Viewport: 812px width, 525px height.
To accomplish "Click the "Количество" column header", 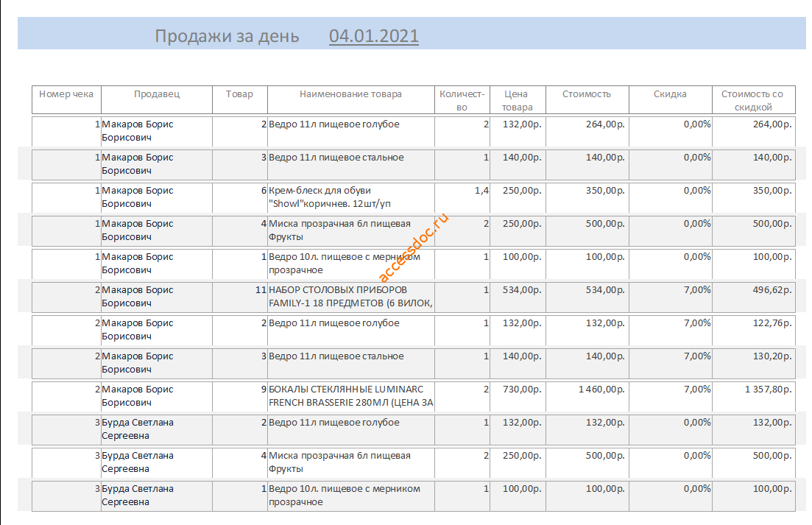I will click(x=462, y=100).
